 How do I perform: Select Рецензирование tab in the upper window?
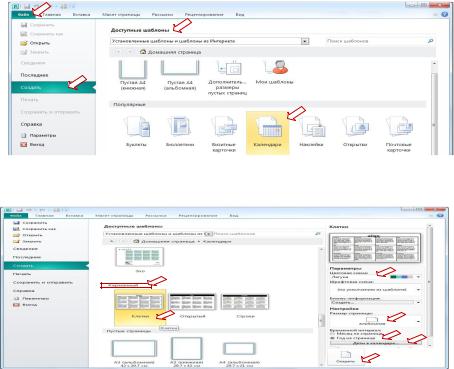[204, 15]
